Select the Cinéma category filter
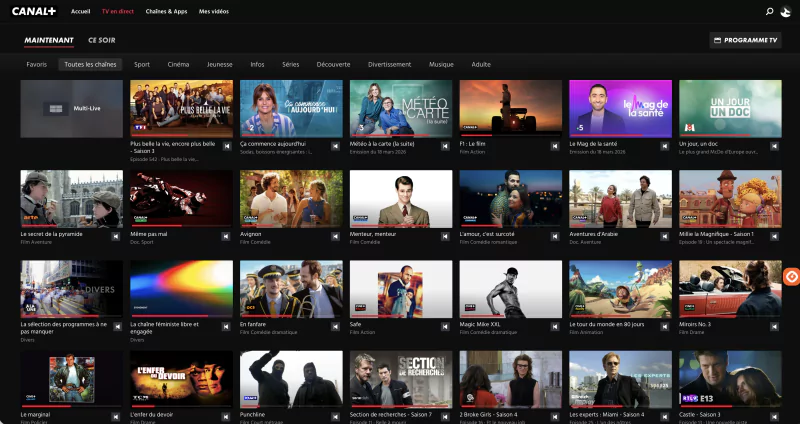Viewport: 800px width, 424px height. pyautogui.click(x=178, y=64)
